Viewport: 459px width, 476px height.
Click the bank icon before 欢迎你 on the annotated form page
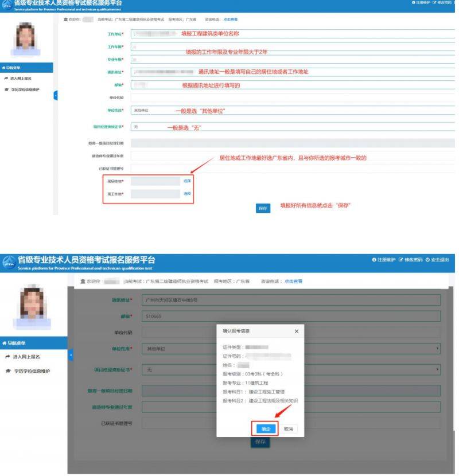65,19
